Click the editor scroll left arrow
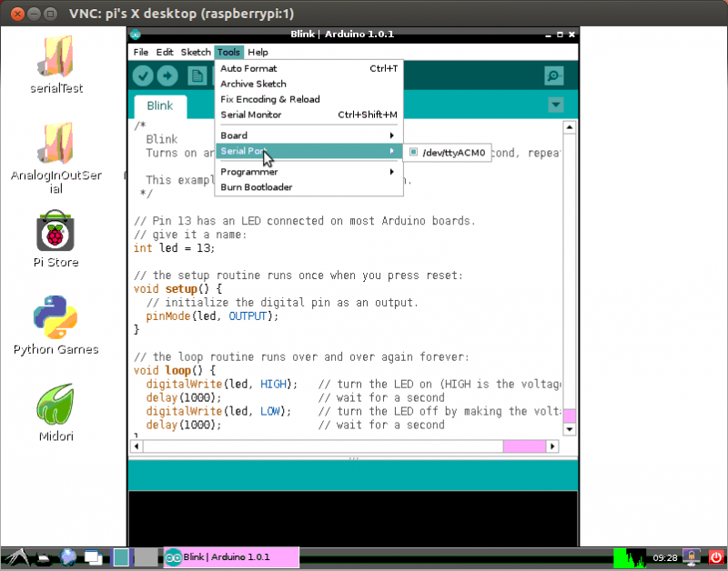 136,446
